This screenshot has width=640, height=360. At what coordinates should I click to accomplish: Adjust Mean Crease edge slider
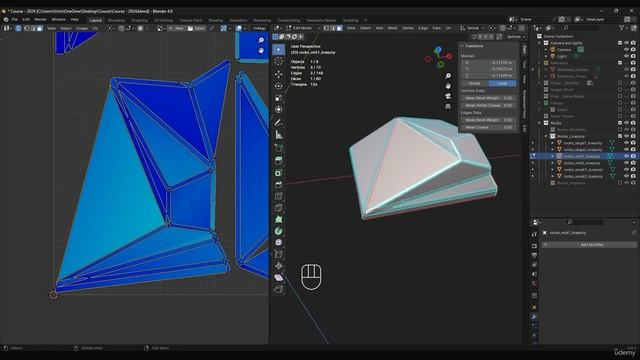(489, 127)
